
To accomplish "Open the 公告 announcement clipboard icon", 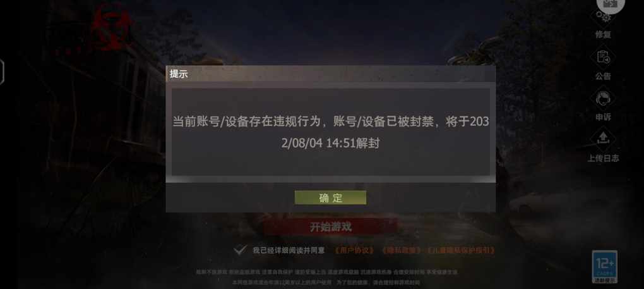I will tap(602, 58).
